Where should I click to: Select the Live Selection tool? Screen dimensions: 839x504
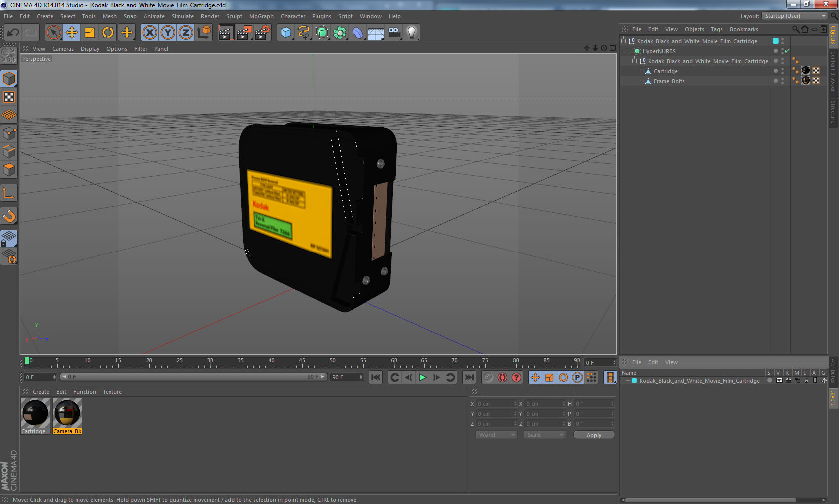tap(53, 33)
